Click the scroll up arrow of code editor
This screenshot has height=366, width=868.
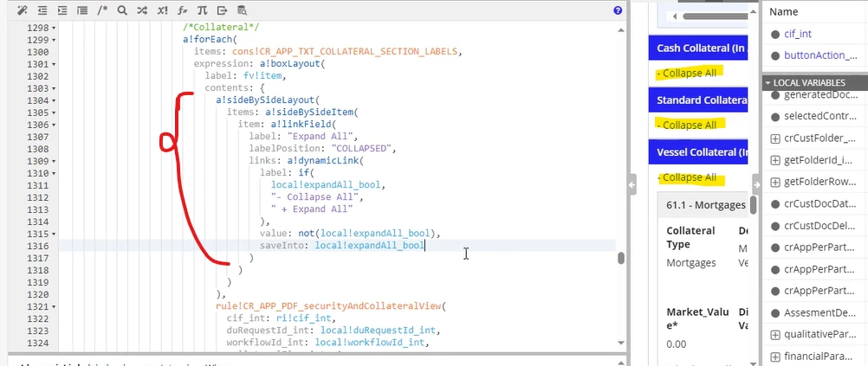621,30
